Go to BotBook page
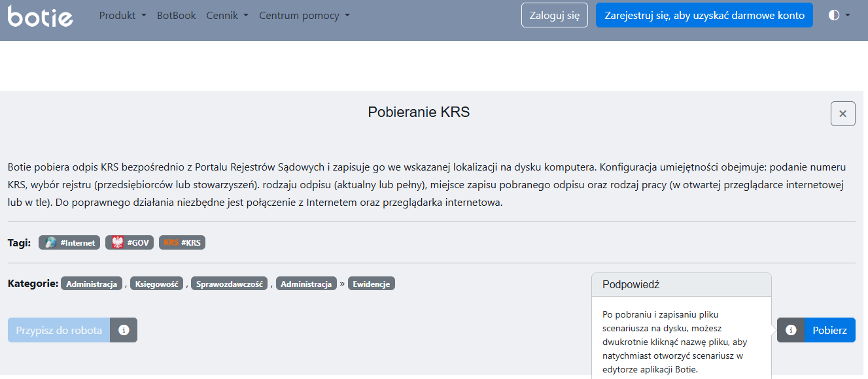 [x=177, y=15]
